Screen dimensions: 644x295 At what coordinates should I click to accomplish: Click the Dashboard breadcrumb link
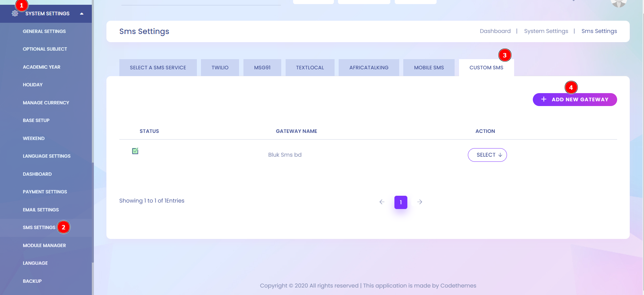click(x=495, y=31)
